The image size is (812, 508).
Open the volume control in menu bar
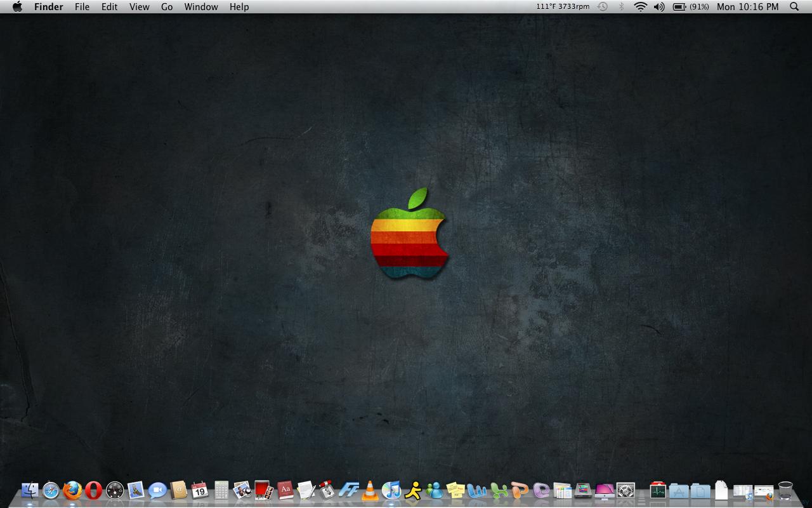[660, 7]
